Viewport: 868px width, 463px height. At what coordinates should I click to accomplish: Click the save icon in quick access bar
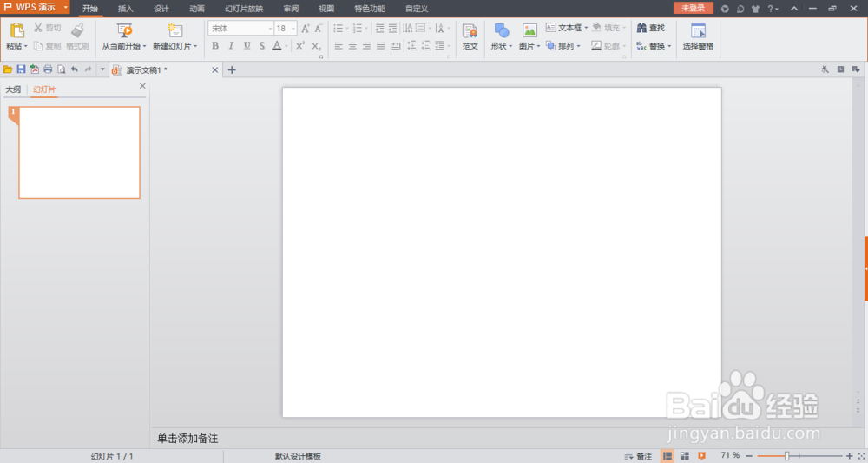[21, 69]
